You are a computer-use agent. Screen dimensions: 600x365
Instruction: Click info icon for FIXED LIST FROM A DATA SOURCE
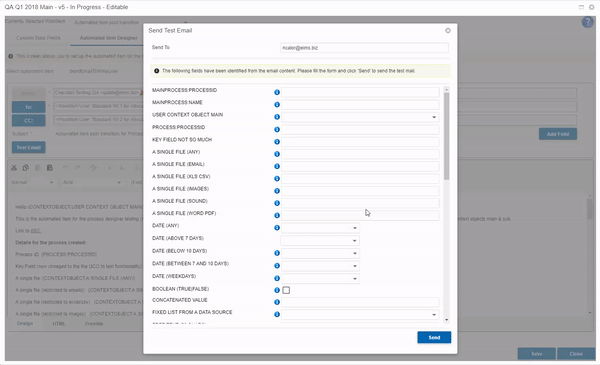click(277, 314)
